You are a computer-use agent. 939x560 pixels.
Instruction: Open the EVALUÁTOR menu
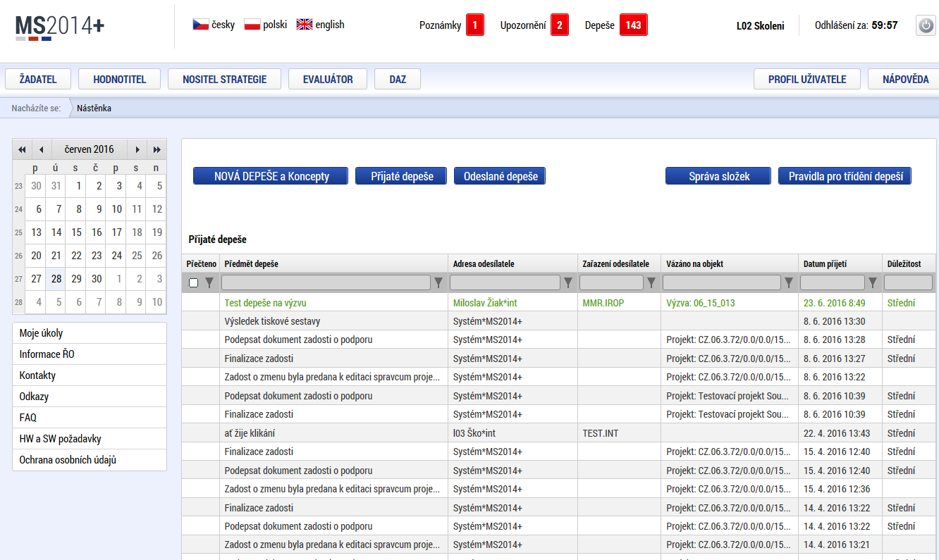(328, 79)
